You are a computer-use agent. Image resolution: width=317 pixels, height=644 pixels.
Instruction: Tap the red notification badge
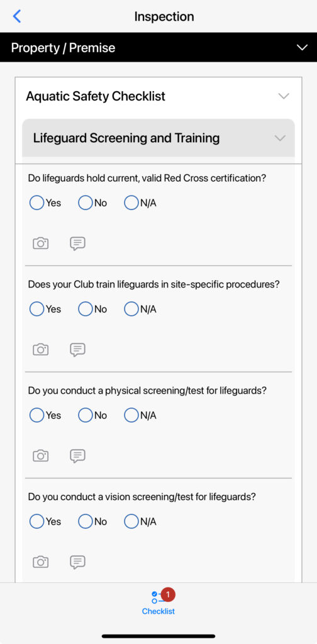[167, 594]
